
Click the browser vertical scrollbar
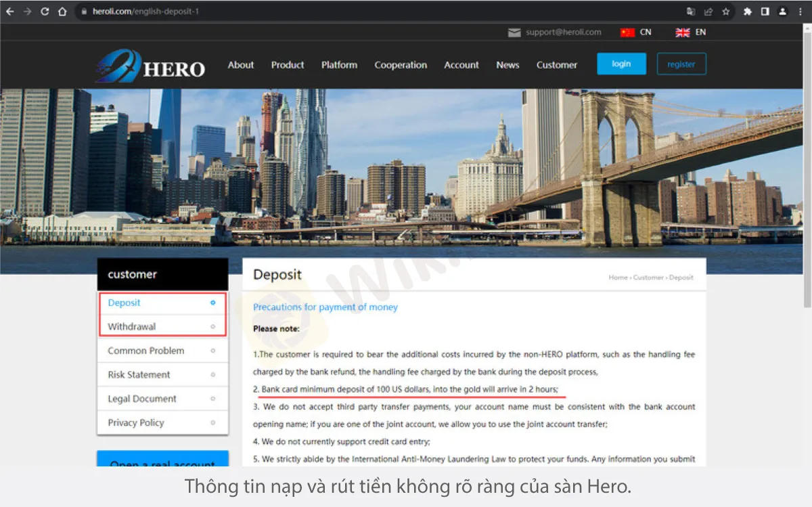[x=807, y=169]
